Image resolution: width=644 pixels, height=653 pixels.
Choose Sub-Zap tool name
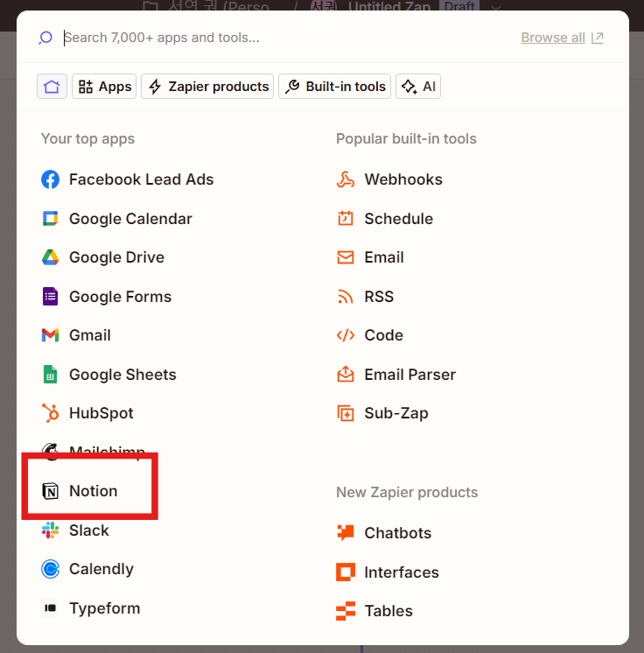tap(396, 413)
